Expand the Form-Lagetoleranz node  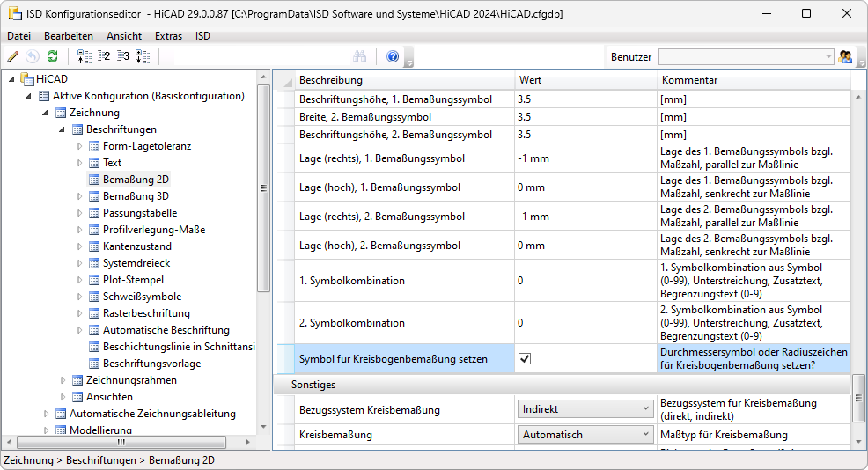coord(79,146)
